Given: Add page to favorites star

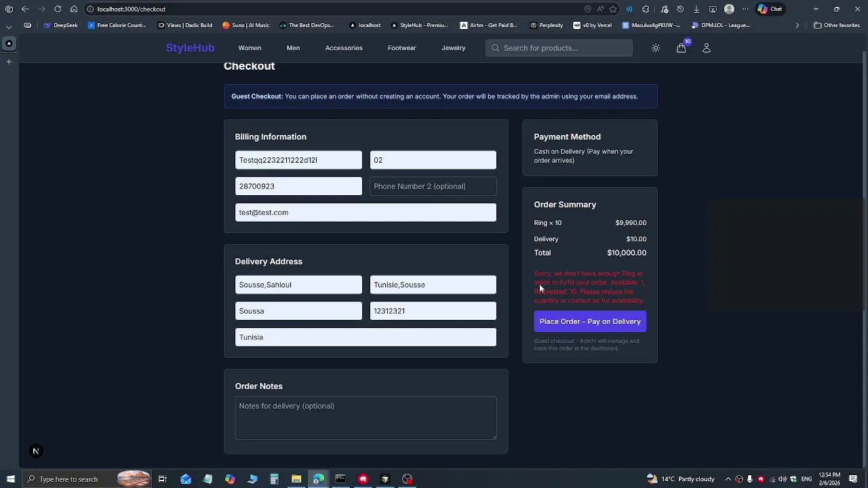Looking at the screenshot, I should (613, 9).
